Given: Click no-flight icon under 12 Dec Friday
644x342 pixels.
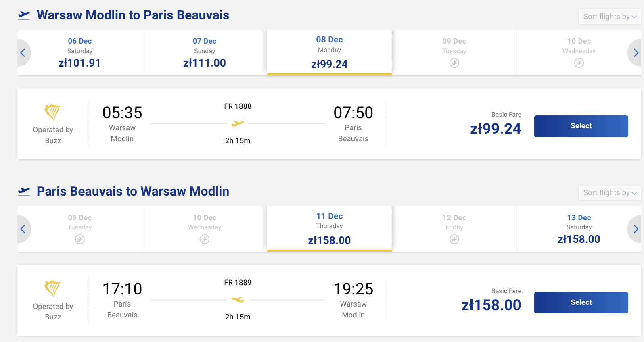Looking at the screenshot, I should tap(454, 239).
